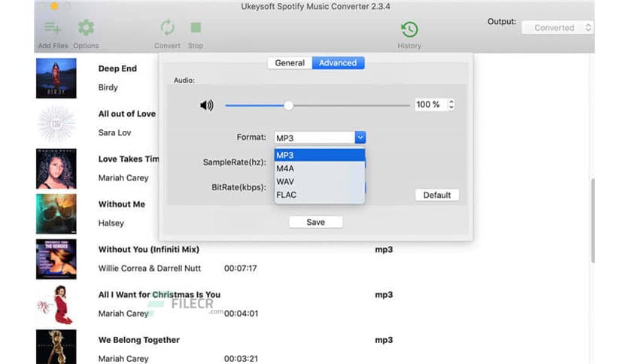Click the song list vertical scrollbar
Image resolution: width=629 pixels, height=364 pixels.
coord(593,220)
